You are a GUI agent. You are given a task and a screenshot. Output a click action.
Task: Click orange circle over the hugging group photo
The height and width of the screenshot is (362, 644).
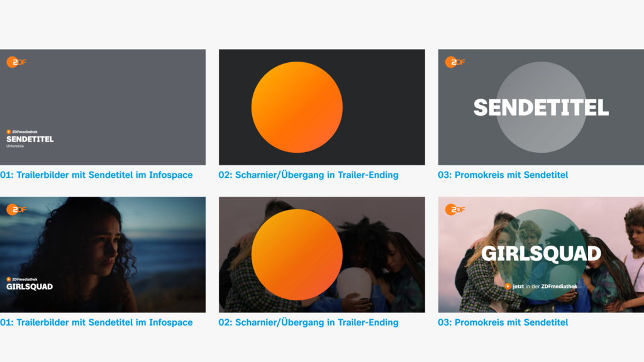pos(297,255)
